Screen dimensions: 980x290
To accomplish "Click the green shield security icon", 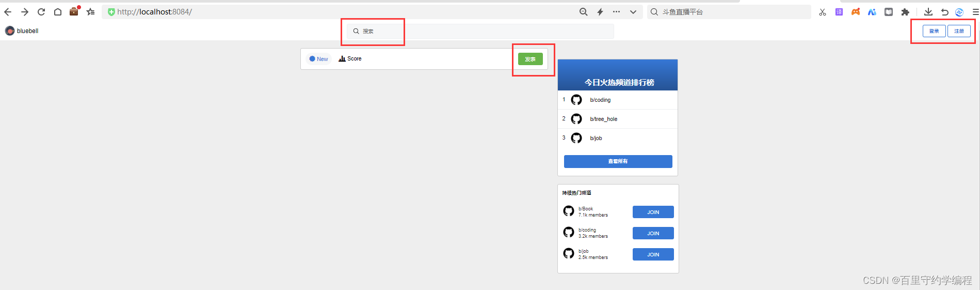I will click(111, 12).
